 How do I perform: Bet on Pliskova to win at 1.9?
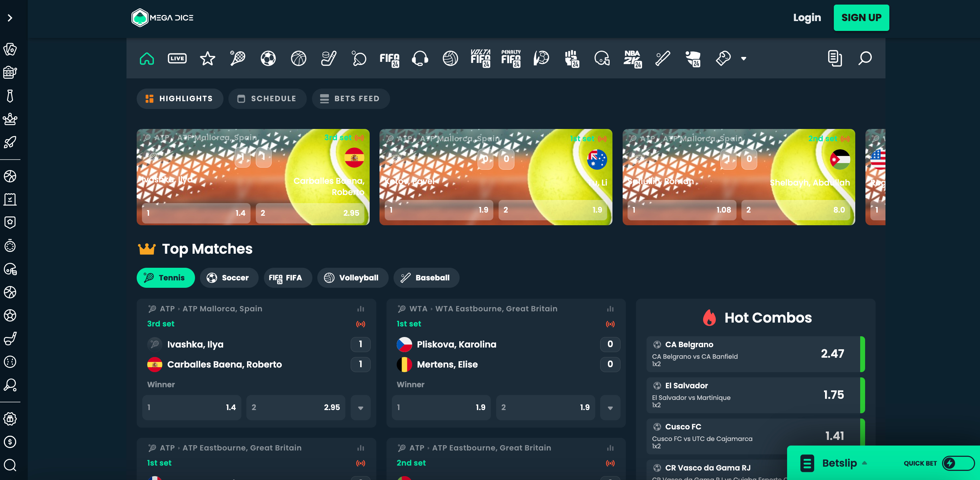point(441,408)
